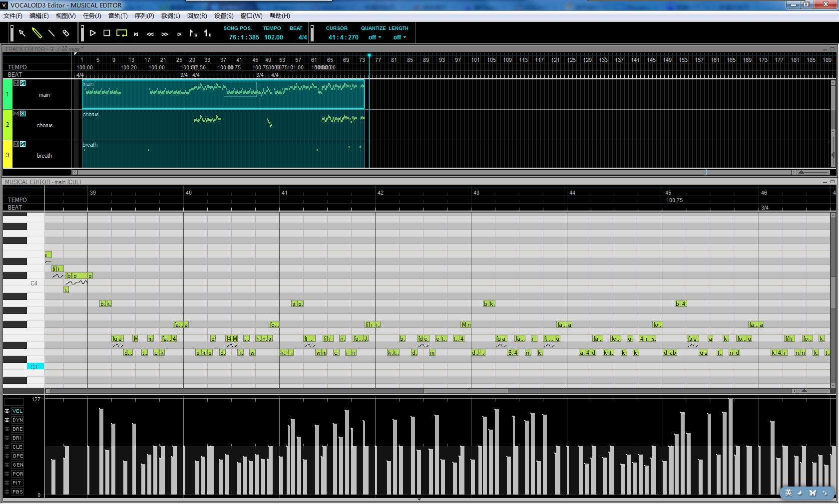This screenshot has width=839, height=504.
Task: Stop playback with the square button
Action: tap(107, 33)
